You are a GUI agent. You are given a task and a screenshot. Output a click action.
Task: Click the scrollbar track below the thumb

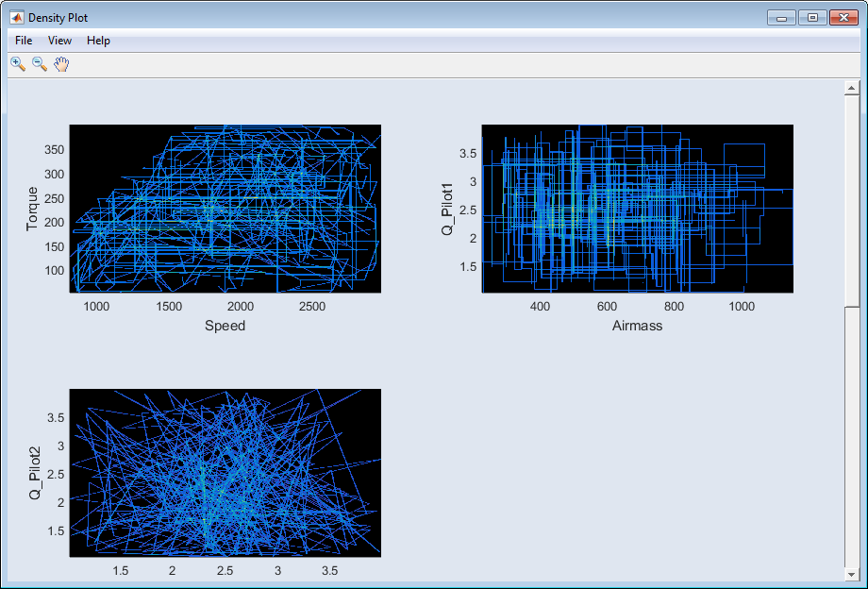tap(852, 434)
